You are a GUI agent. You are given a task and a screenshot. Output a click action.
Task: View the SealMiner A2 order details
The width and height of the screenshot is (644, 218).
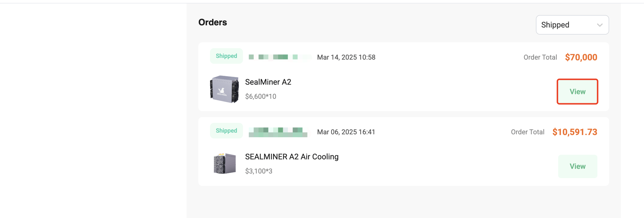coord(577,91)
